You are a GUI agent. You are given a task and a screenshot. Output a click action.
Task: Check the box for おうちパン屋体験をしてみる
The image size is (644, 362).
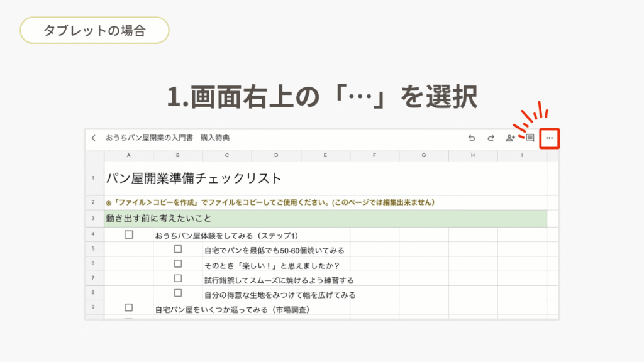[x=129, y=235]
